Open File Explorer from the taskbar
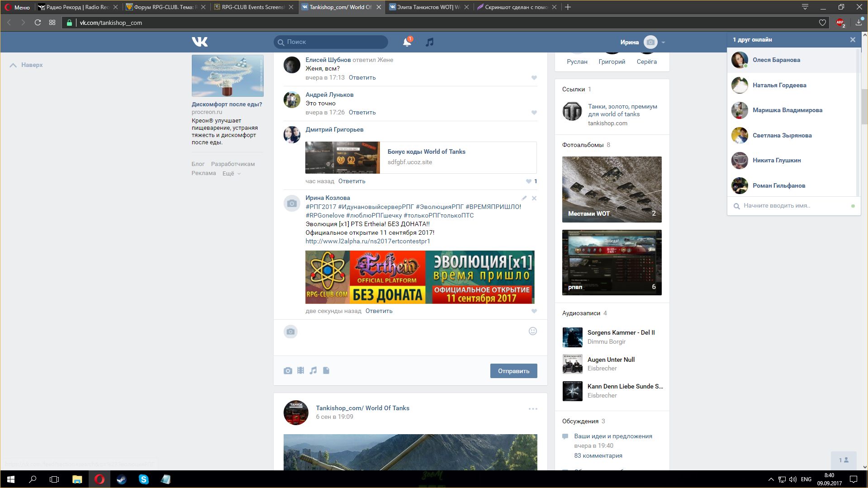This screenshot has height=488, width=868. 77,479
